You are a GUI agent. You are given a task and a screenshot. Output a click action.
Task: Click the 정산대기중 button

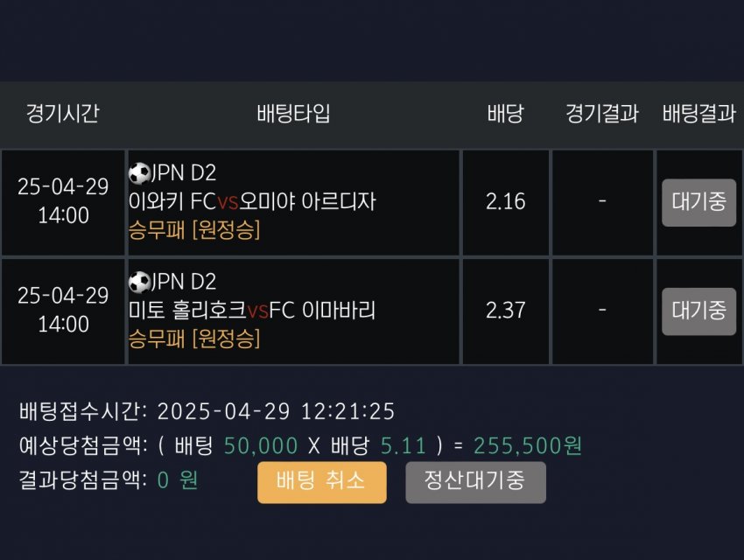[x=475, y=482]
